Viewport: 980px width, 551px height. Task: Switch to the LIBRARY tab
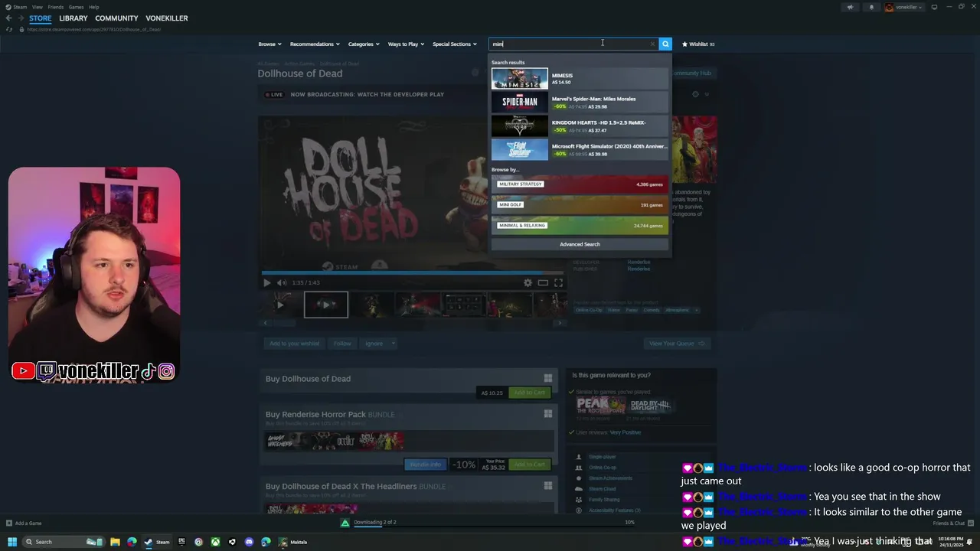[73, 18]
